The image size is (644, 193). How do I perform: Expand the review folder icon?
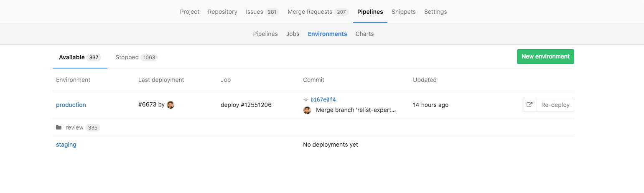59,127
